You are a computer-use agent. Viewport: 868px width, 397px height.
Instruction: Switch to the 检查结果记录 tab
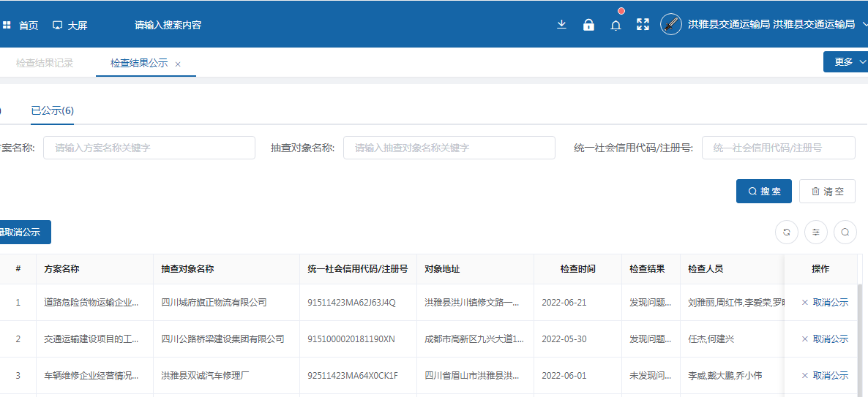click(x=45, y=64)
